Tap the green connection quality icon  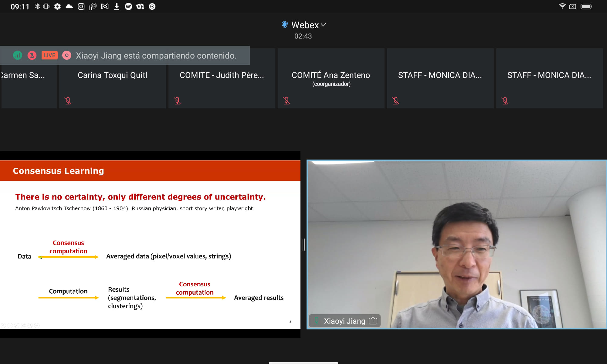18,56
